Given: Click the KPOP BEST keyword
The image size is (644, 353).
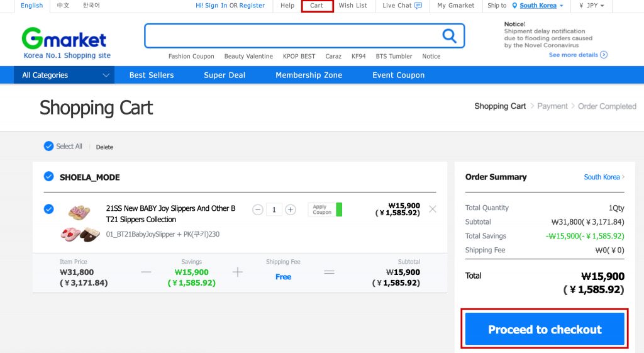Looking at the screenshot, I should [299, 56].
